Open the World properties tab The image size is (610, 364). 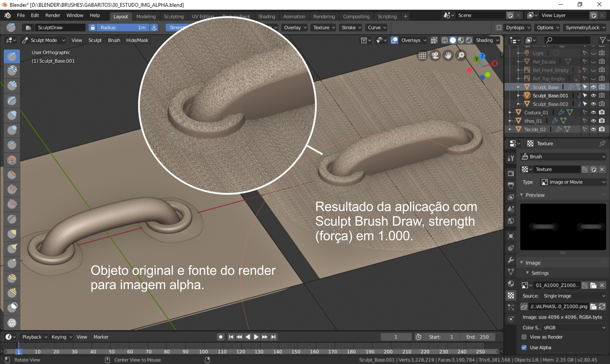511,221
